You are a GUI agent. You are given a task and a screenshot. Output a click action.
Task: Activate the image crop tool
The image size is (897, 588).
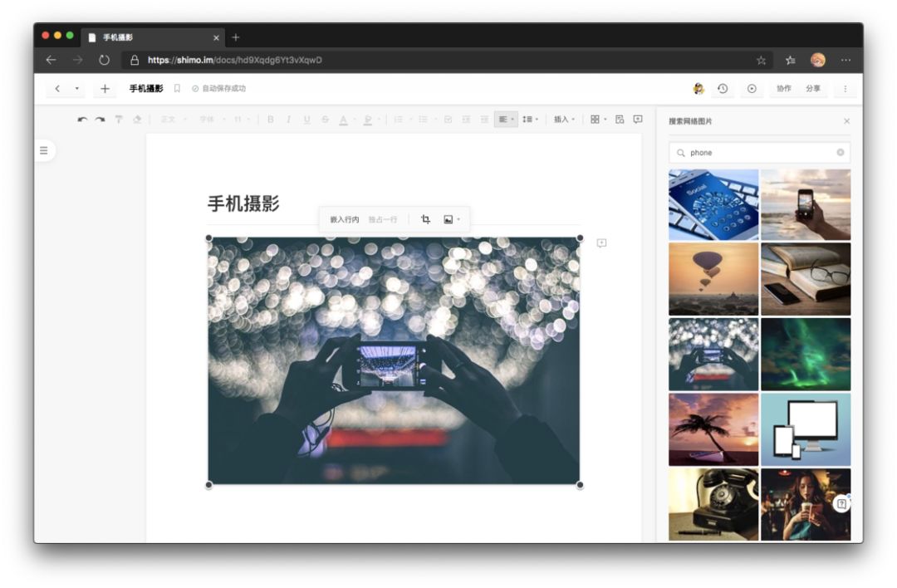425,219
